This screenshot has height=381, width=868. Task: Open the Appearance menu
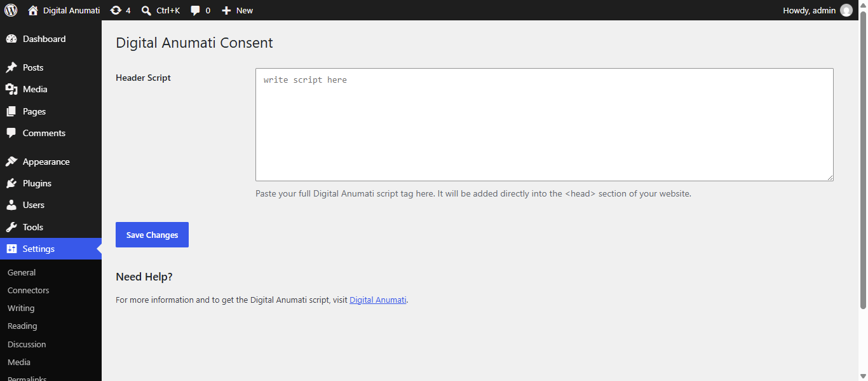(51, 162)
